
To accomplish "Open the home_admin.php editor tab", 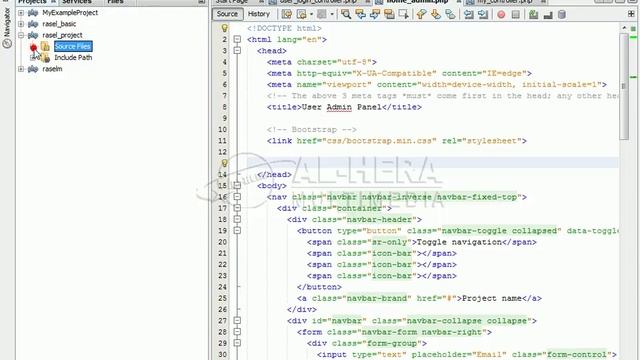I will coord(417,2).
